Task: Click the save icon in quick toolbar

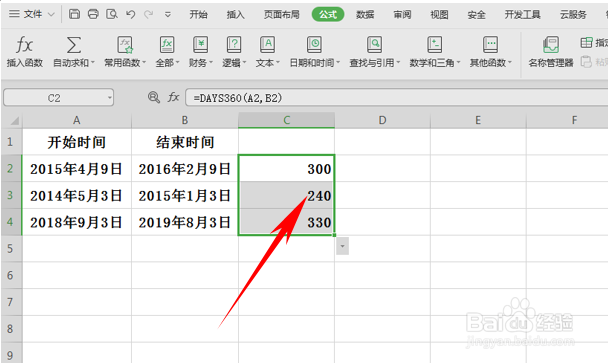Action: pos(74,14)
